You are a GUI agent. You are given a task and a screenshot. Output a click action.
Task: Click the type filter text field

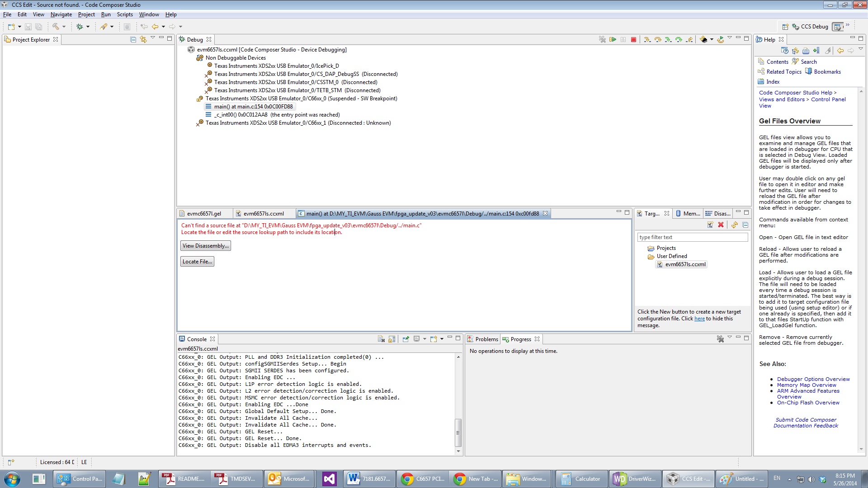point(692,237)
